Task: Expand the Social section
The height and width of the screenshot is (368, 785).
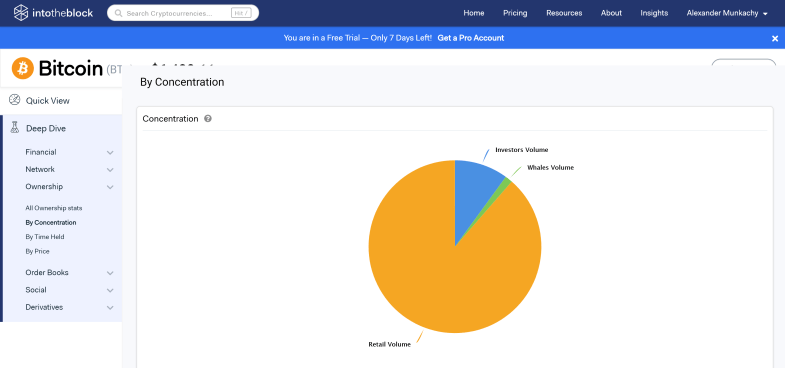Action: click(x=70, y=290)
